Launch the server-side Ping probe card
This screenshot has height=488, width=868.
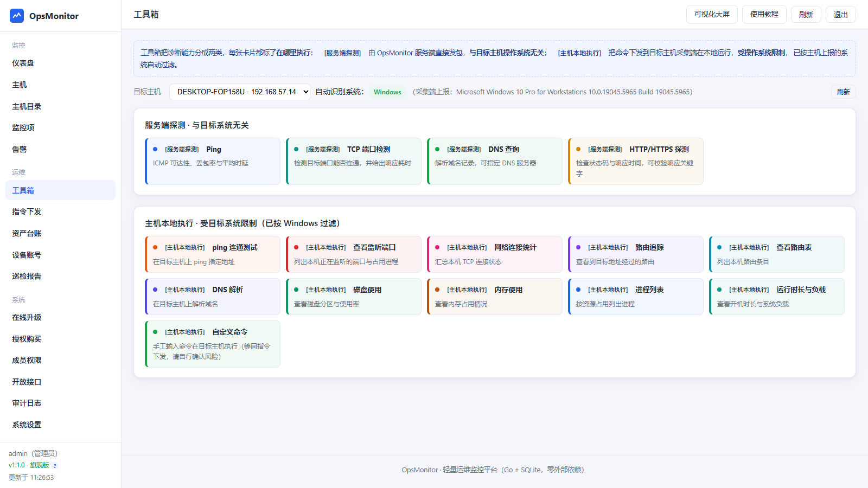(x=213, y=161)
